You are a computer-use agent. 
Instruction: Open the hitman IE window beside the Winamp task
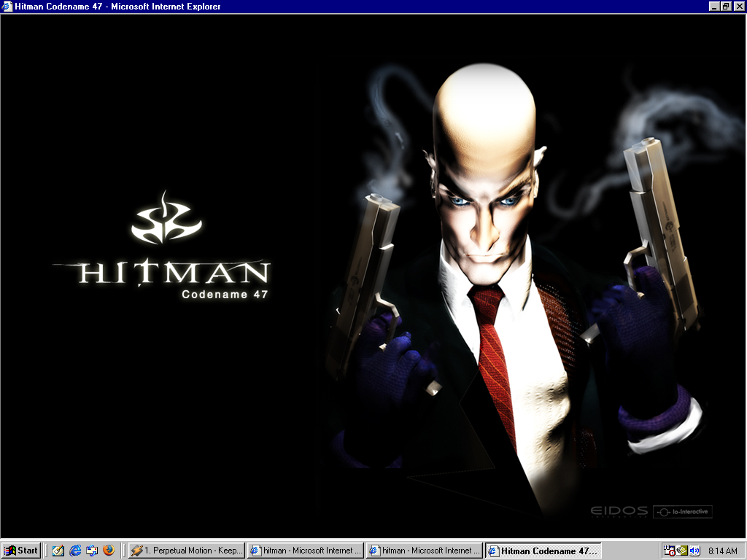tap(306, 551)
